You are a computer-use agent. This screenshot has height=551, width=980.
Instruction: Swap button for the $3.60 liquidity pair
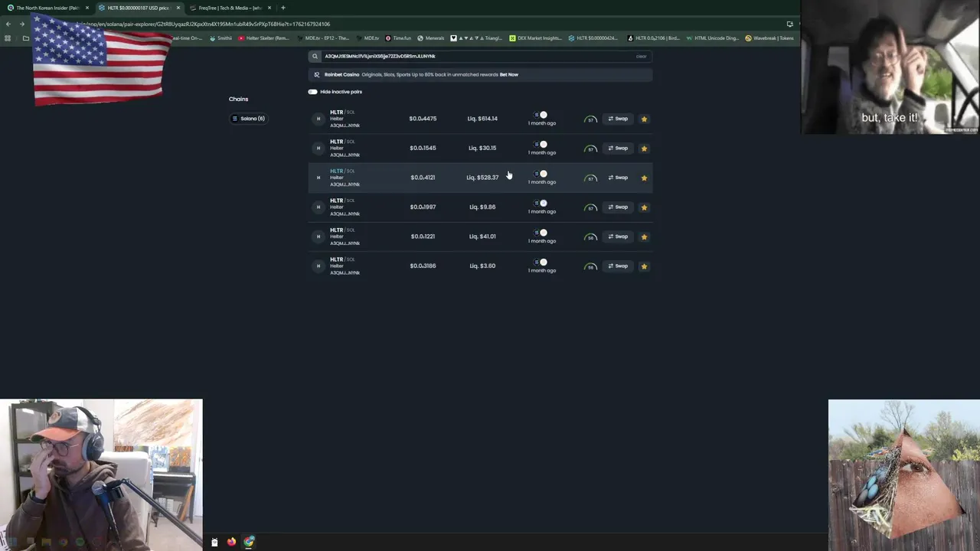(619, 266)
